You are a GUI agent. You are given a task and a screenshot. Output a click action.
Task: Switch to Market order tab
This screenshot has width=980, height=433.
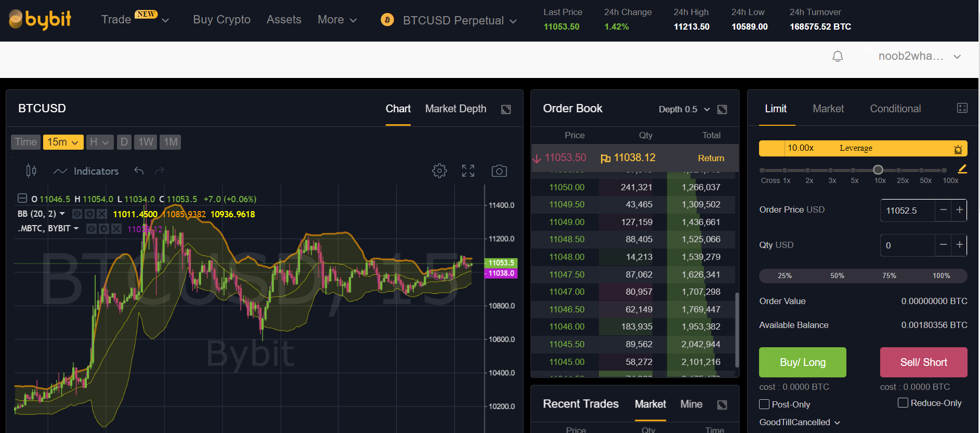[828, 109]
